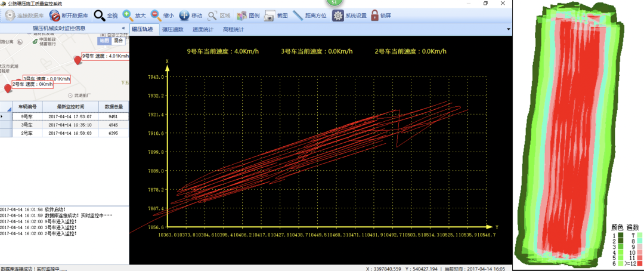
Task: Click the 缩小 zoom out tool
Action: 156,16
